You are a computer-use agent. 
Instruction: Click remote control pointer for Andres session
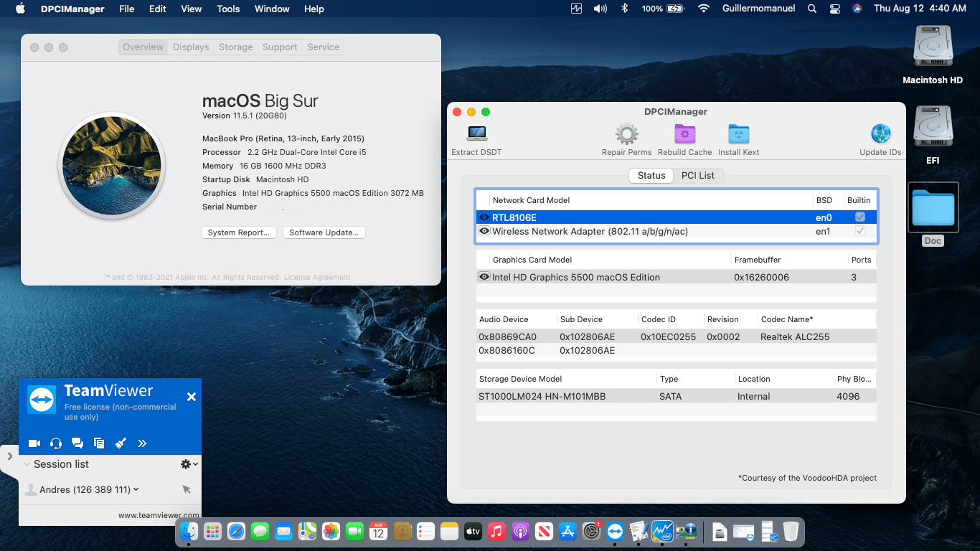187,489
